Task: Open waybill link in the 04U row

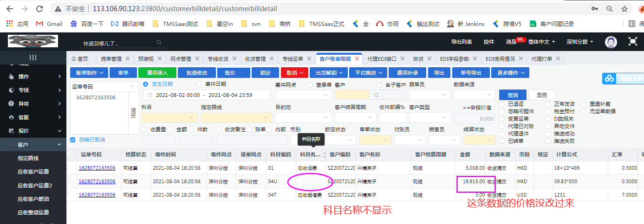Action: point(97,181)
